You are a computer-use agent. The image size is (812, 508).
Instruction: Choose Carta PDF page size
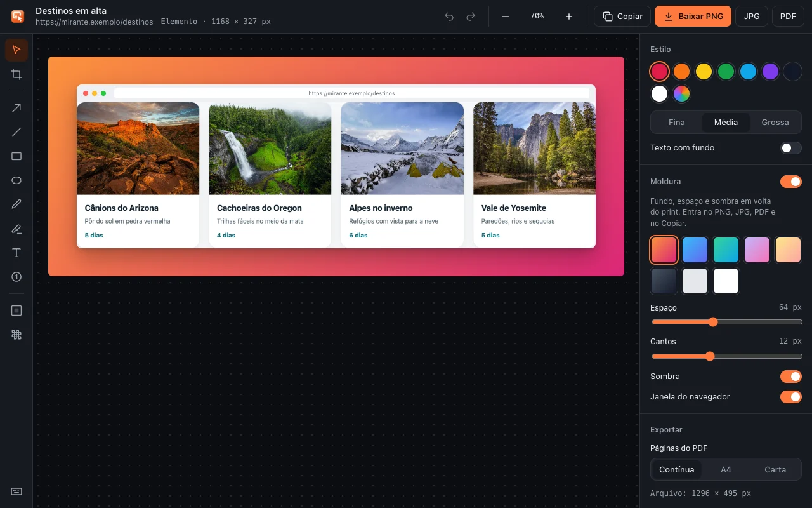[x=775, y=470]
